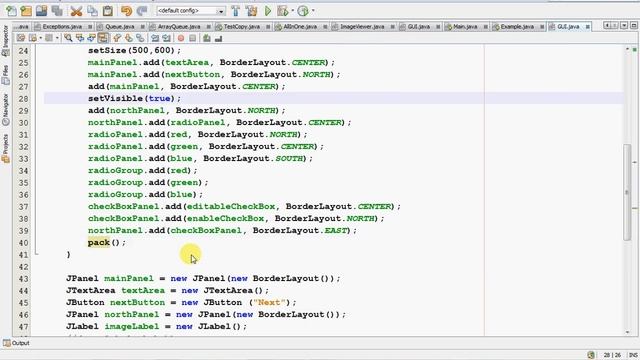Run the project with the green arrow
Image resolution: width=640 pixels, height=360 pixels.
(268, 11)
